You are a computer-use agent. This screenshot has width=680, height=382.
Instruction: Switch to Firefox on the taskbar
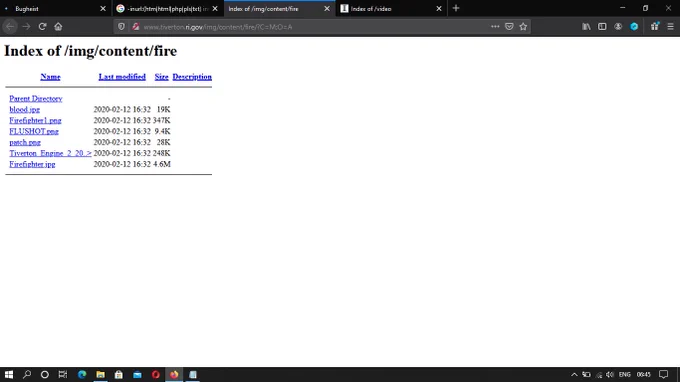pyautogui.click(x=174, y=375)
